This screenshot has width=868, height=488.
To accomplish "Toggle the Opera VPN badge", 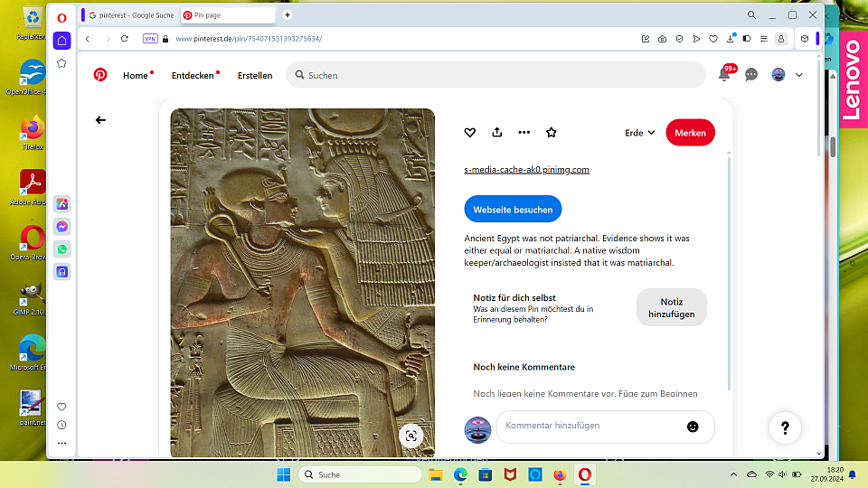I will pos(150,39).
